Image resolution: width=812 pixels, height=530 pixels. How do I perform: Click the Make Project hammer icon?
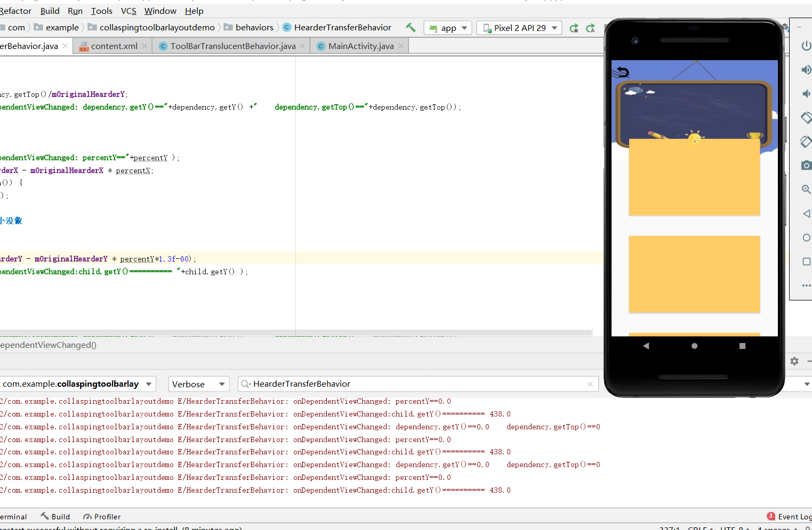pos(411,27)
